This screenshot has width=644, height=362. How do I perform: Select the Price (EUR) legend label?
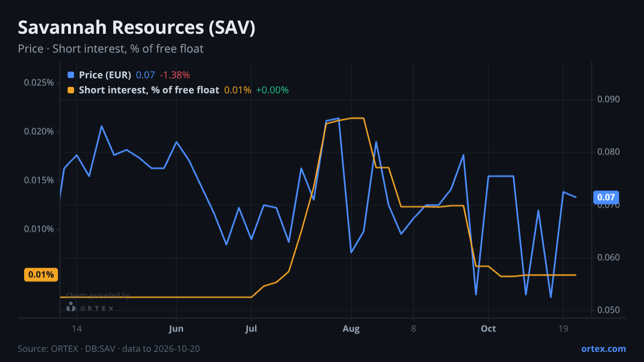click(105, 75)
